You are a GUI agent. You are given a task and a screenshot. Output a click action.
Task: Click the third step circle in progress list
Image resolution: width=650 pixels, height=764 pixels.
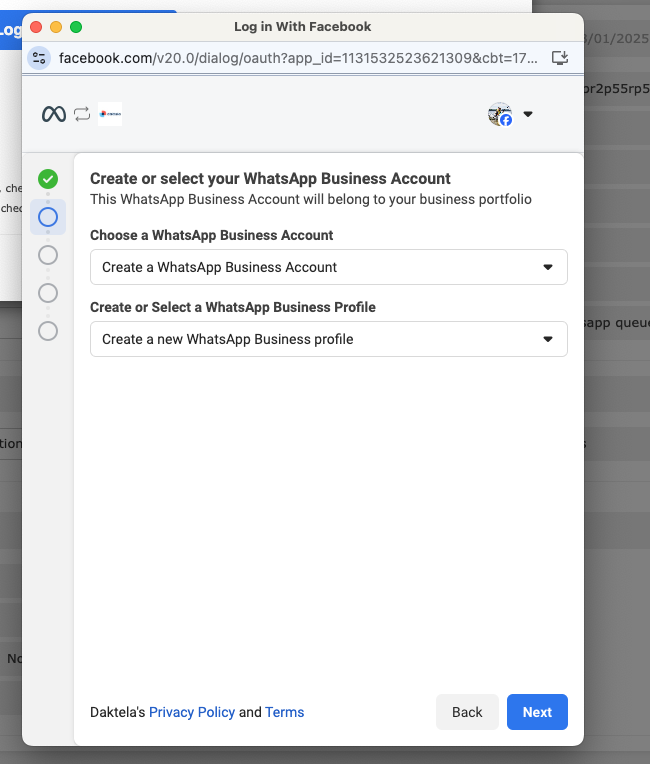tap(48, 255)
